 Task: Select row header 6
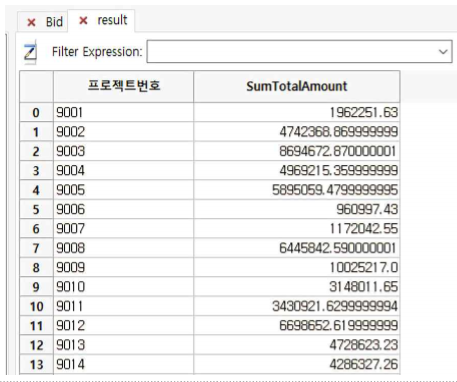point(36,228)
